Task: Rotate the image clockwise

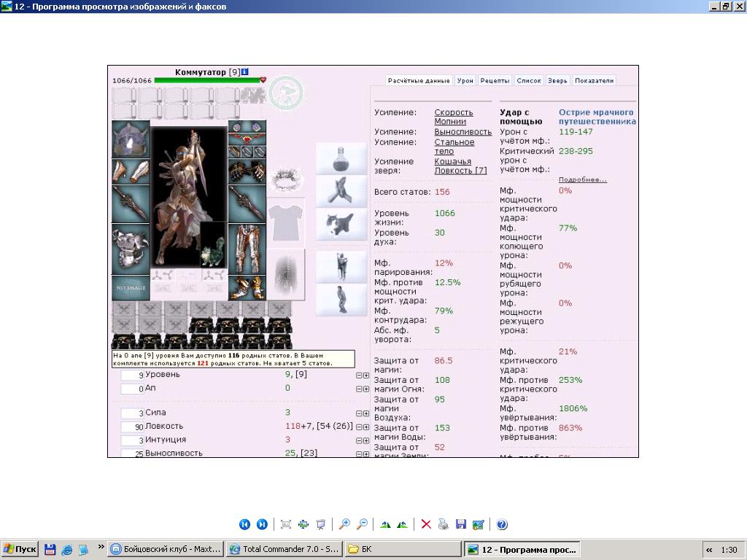Action: [385, 524]
